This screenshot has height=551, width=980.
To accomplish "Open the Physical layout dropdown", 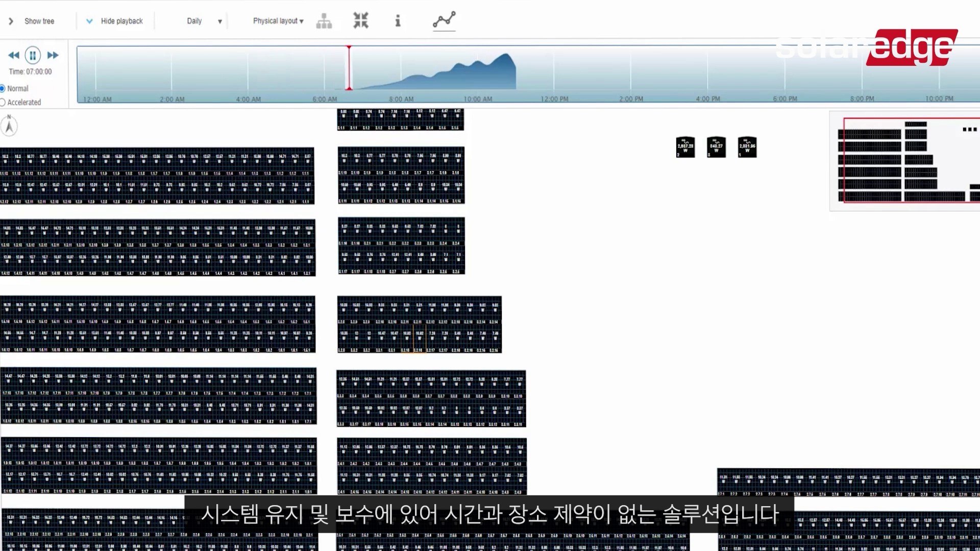I will [x=278, y=21].
